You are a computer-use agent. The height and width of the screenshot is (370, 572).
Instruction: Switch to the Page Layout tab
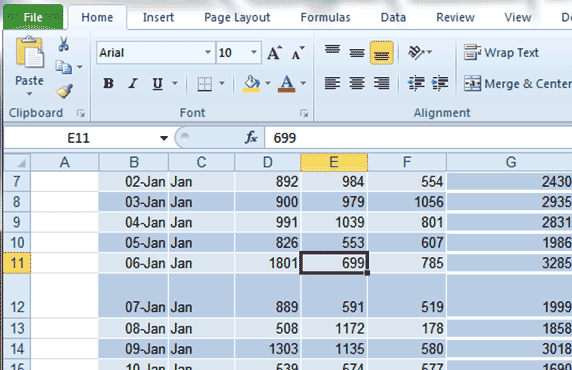pos(237,18)
